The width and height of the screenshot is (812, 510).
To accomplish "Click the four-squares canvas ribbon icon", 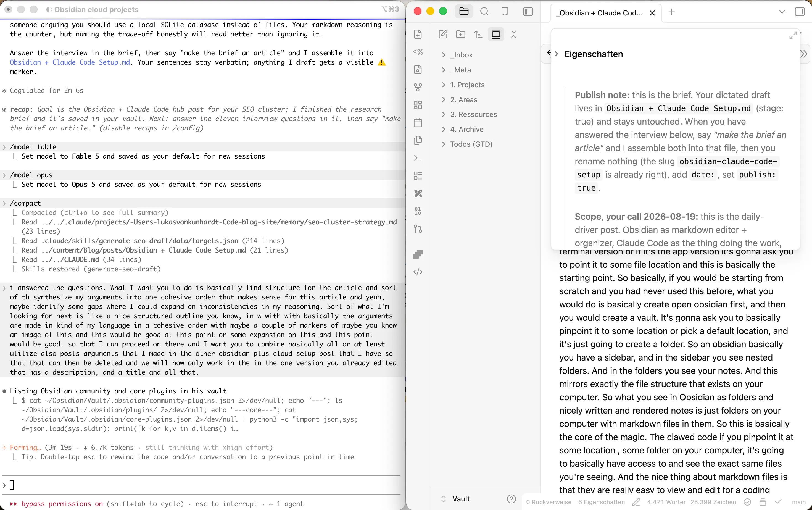I will 418,105.
